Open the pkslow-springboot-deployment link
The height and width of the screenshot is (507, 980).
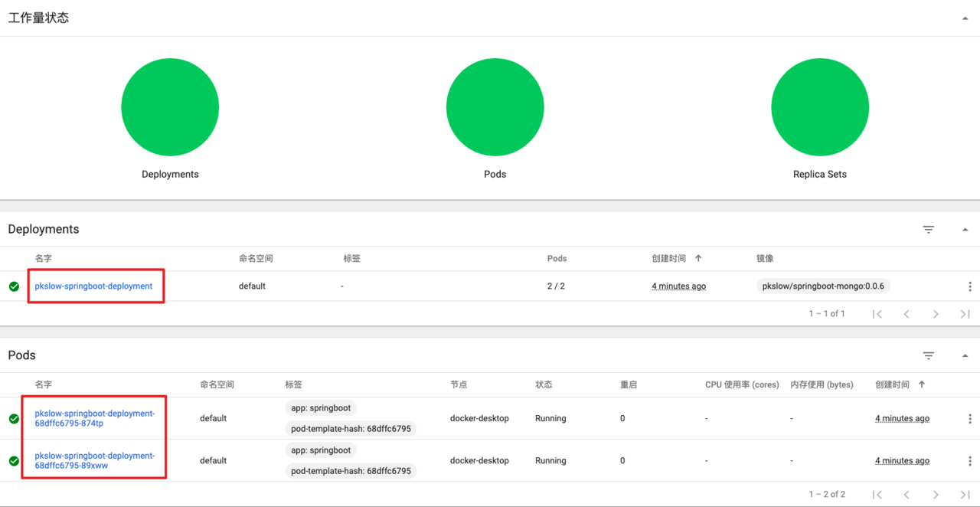click(x=93, y=286)
